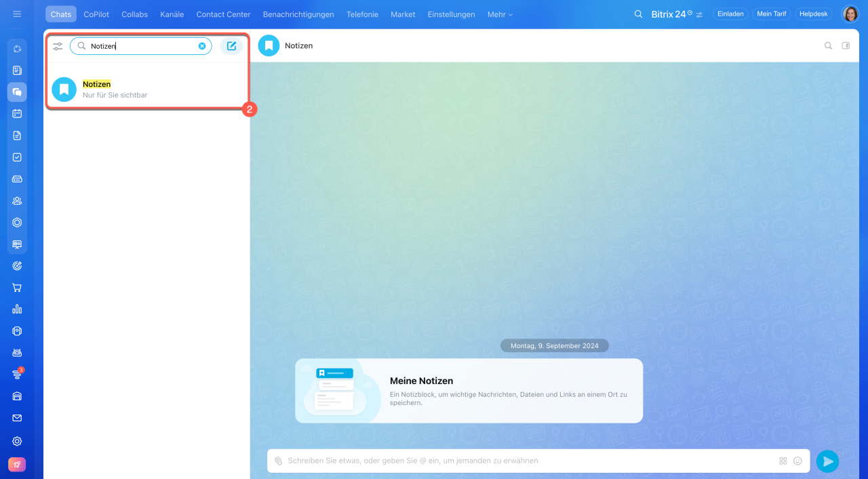Open the Bitrix24 logo settings sliders

click(699, 14)
